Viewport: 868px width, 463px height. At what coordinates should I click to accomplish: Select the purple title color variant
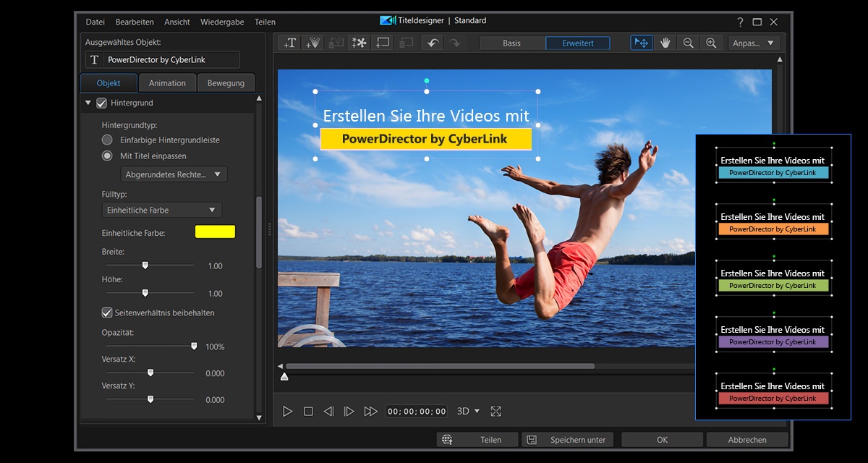coord(773,342)
